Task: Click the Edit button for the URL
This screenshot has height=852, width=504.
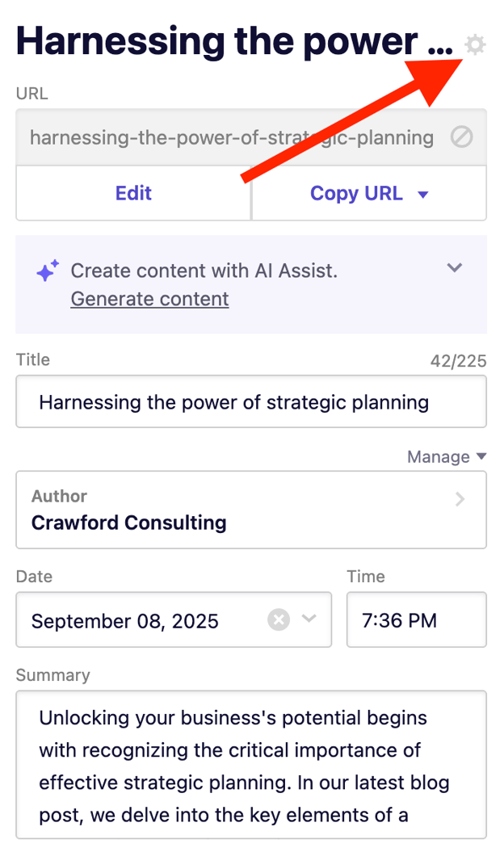Action: [x=132, y=194]
